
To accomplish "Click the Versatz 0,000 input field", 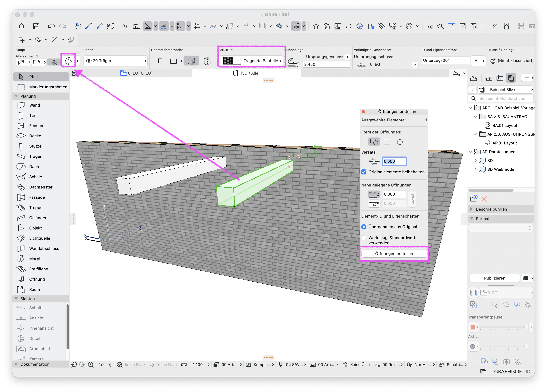I will (x=394, y=161).
